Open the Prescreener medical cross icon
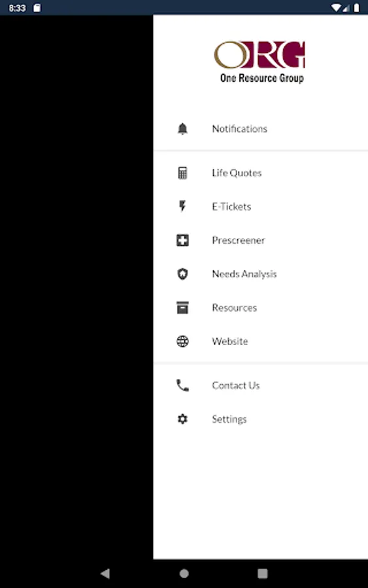Image resolution: width=368 pixels, height=588 pixels. (x=182, y=240)
